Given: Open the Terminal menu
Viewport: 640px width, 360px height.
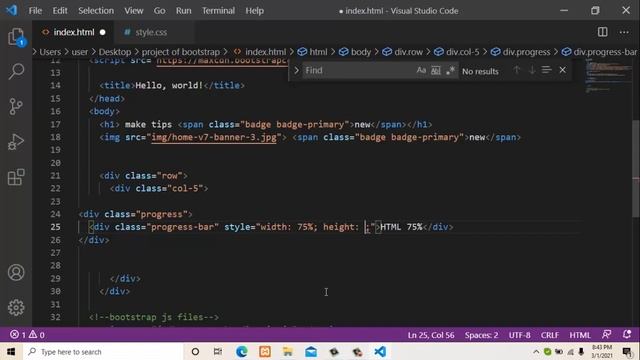Looking at the screenshot, I should tap(218, 11).
